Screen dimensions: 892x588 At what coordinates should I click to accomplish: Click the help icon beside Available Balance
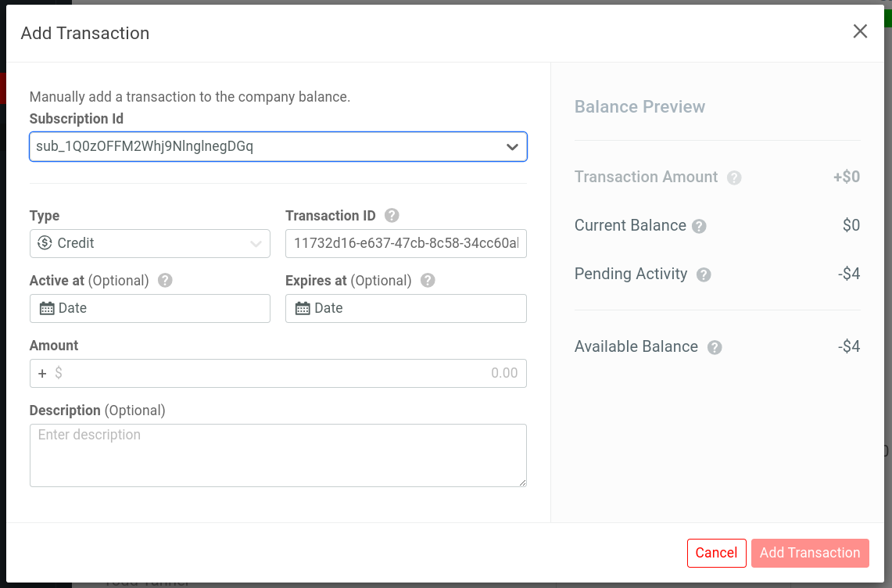point(714,347)
